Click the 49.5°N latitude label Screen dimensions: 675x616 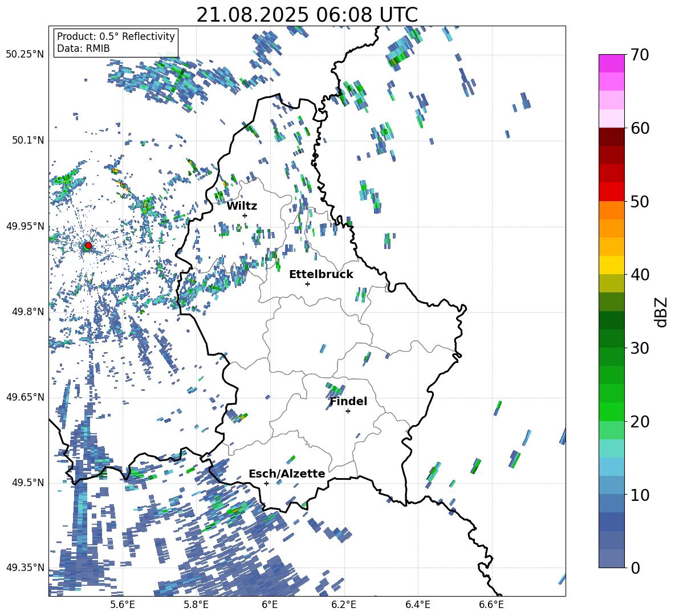click(27, 483)
